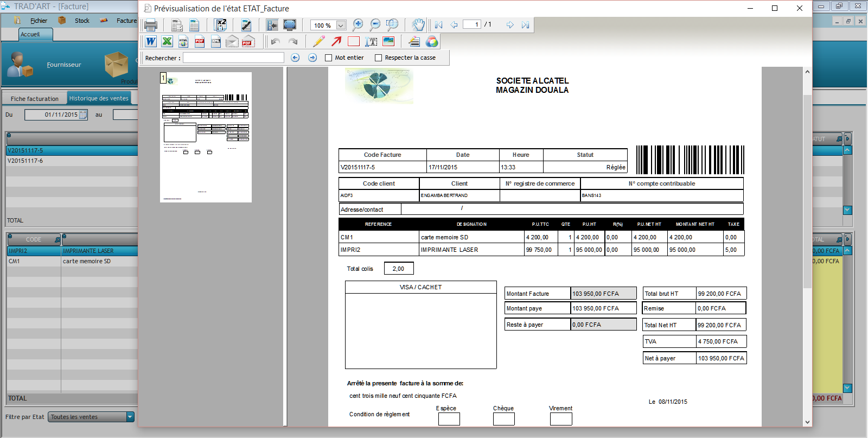Viewport: 868px width, 438px height.
Task: Open the highlighter lines annotation tool
Action: click(414, 41)
